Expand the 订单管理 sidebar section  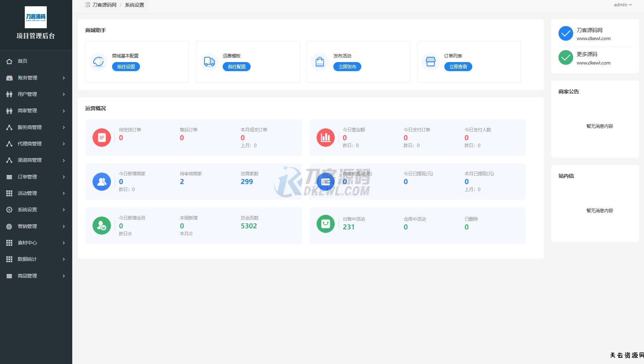36,177
